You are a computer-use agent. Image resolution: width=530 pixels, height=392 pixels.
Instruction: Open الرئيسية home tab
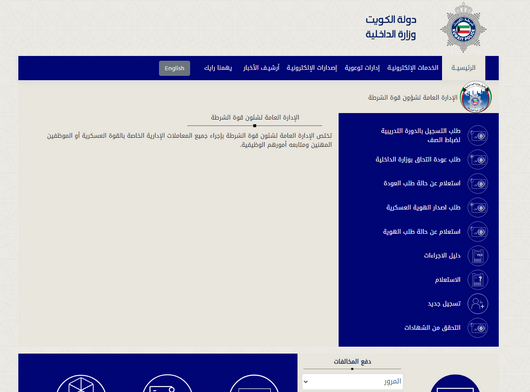click(463, 68)
